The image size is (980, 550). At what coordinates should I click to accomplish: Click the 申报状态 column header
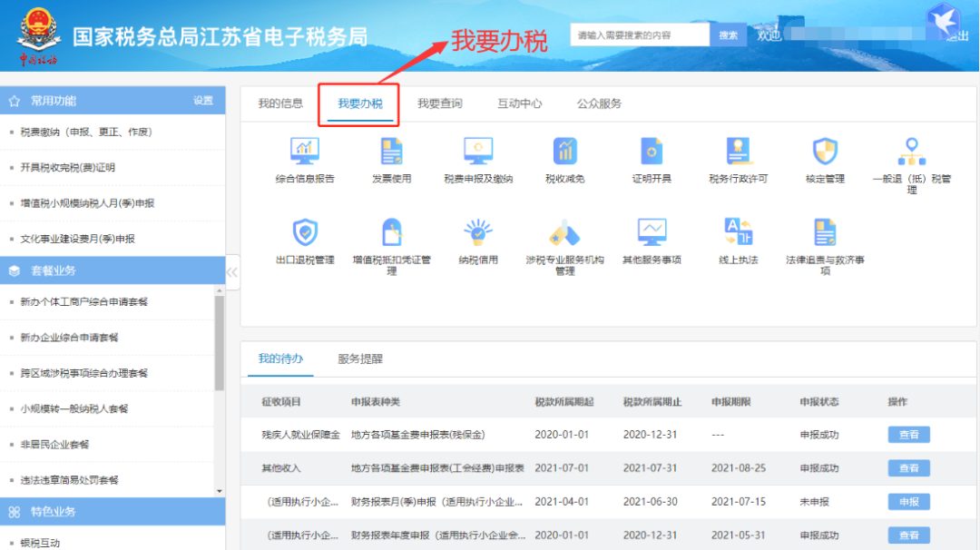[x=819, y=401]
